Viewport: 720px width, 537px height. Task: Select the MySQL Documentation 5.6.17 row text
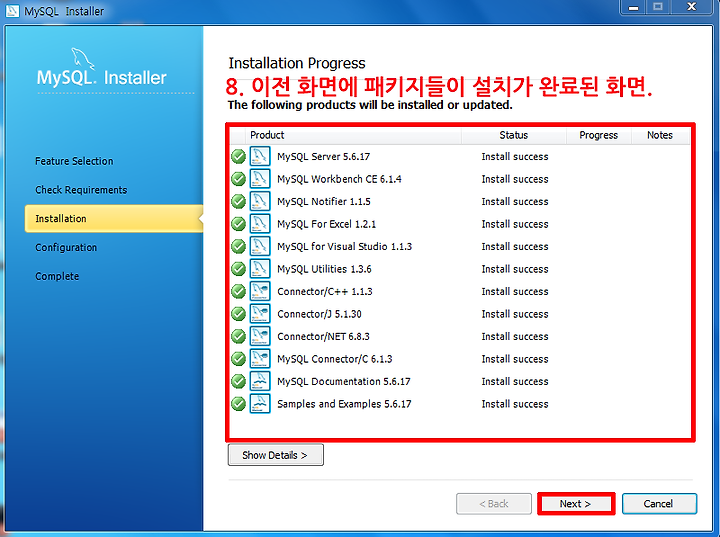[x=344, y=382]
